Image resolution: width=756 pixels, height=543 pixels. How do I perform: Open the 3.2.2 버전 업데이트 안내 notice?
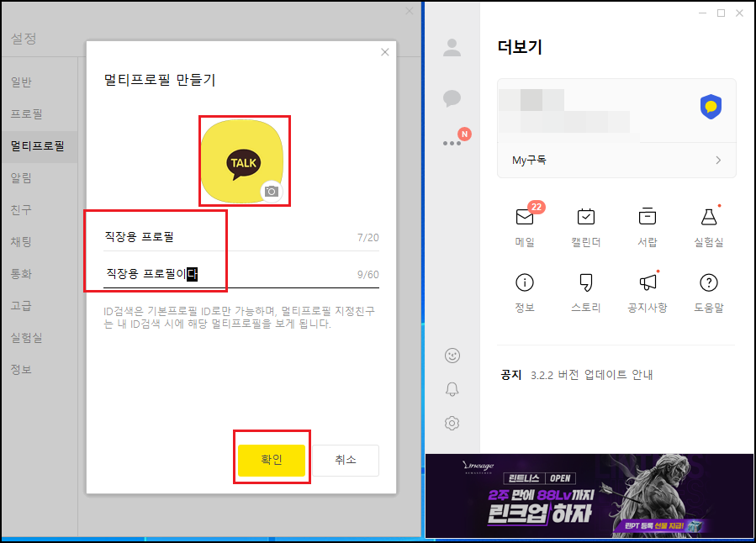[591, 375]
